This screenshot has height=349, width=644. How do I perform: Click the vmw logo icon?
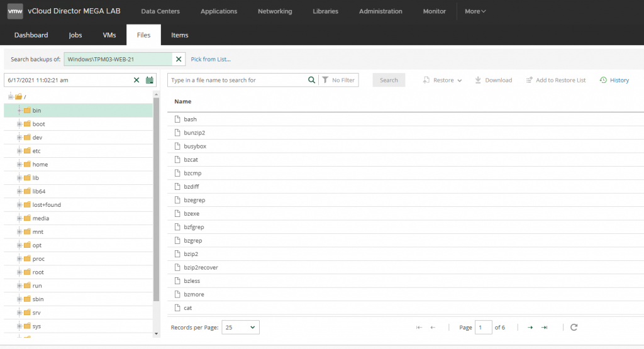15,11
